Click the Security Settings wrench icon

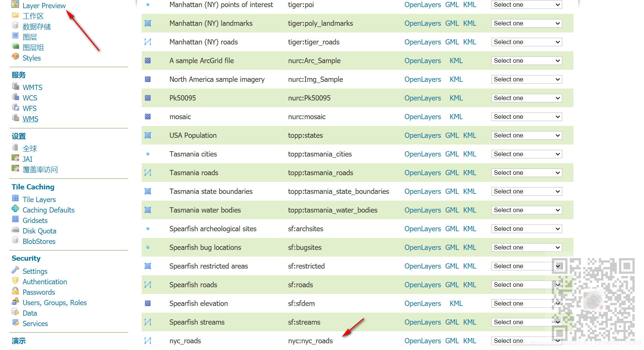click(15, 270)
